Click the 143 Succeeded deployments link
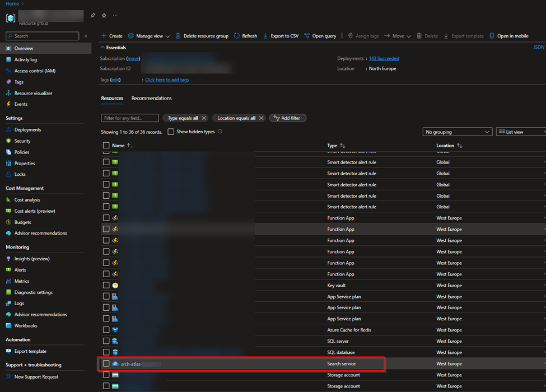 coord(384,59)
